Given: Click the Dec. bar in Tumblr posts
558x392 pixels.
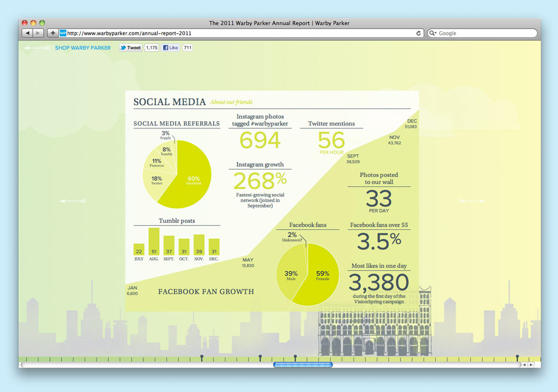Looking at the screenshot, I should [214, 247].
